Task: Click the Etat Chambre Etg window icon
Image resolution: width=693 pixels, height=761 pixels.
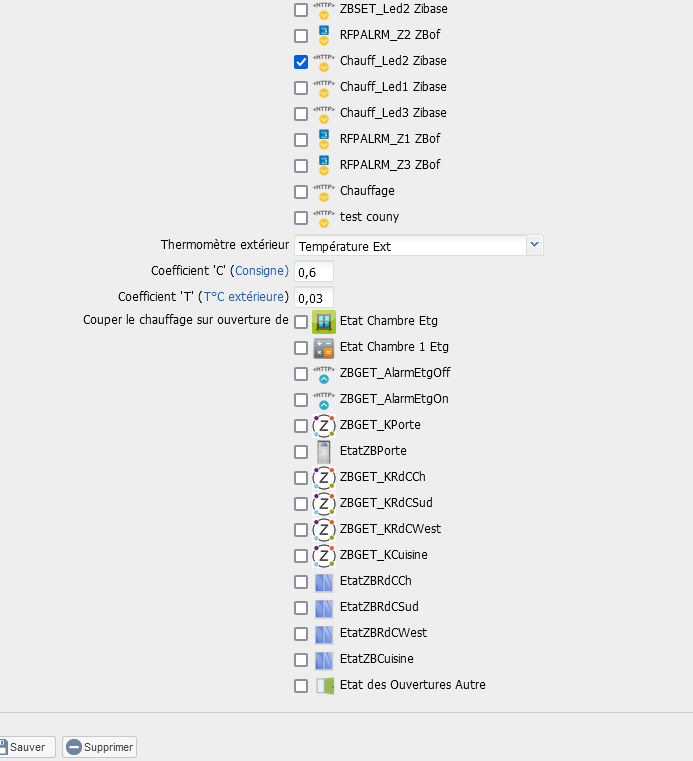Action: tap(323, 321)
